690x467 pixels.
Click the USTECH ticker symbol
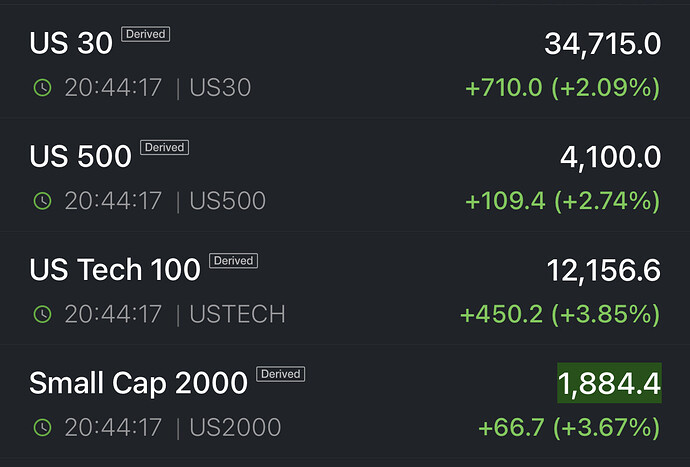(237, 315)
